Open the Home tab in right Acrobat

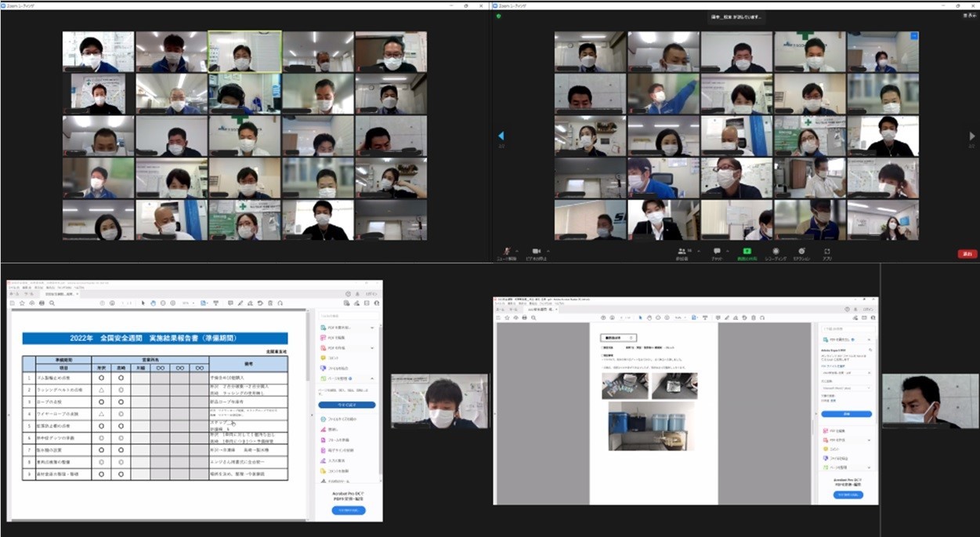(x=500, y=310)
